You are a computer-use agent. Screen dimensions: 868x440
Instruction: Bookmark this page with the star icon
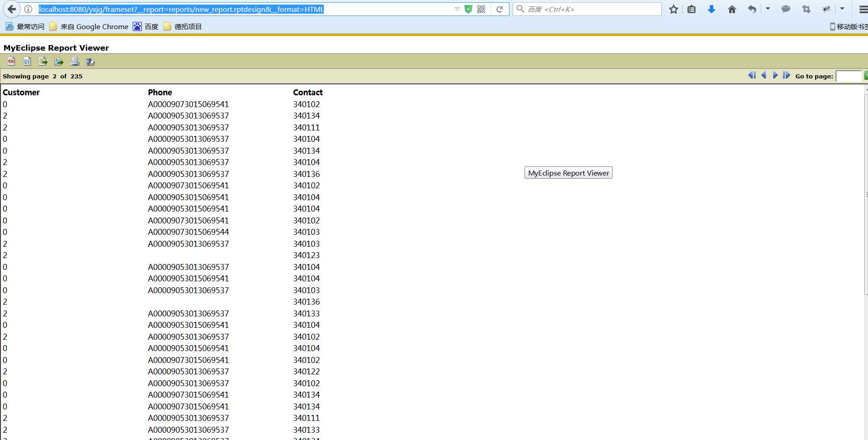[x=674, y=9]
